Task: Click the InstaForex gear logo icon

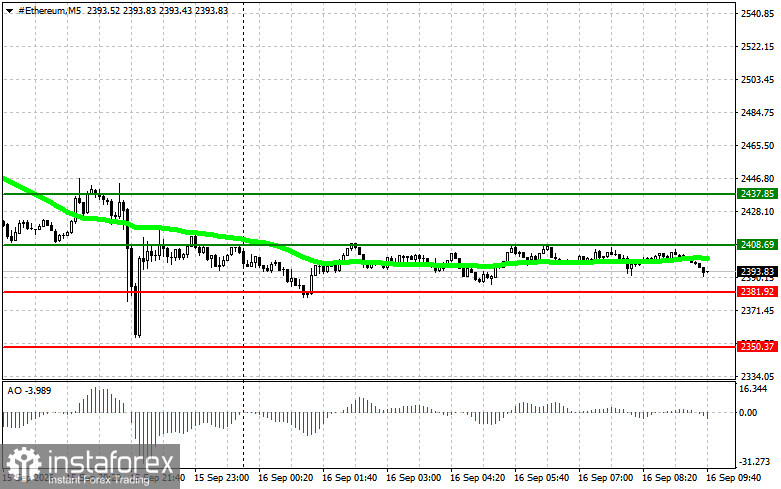Action: point(23,465)
